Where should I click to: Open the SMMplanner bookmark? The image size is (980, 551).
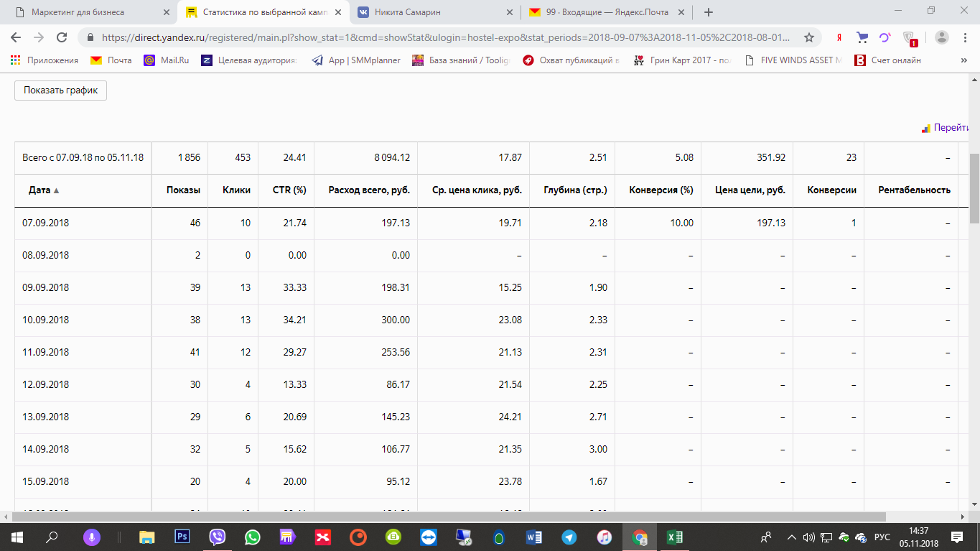click(x=356, y=61)
